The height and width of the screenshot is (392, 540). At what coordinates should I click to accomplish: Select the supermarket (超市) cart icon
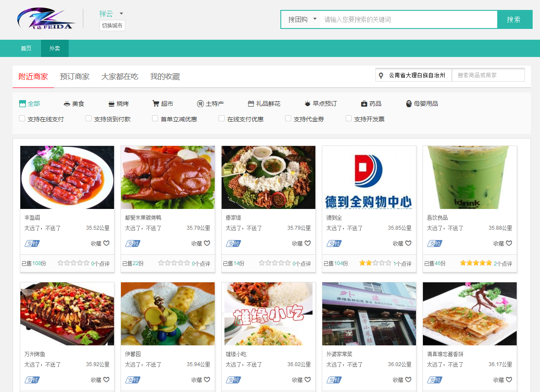[x=156, y=104]
